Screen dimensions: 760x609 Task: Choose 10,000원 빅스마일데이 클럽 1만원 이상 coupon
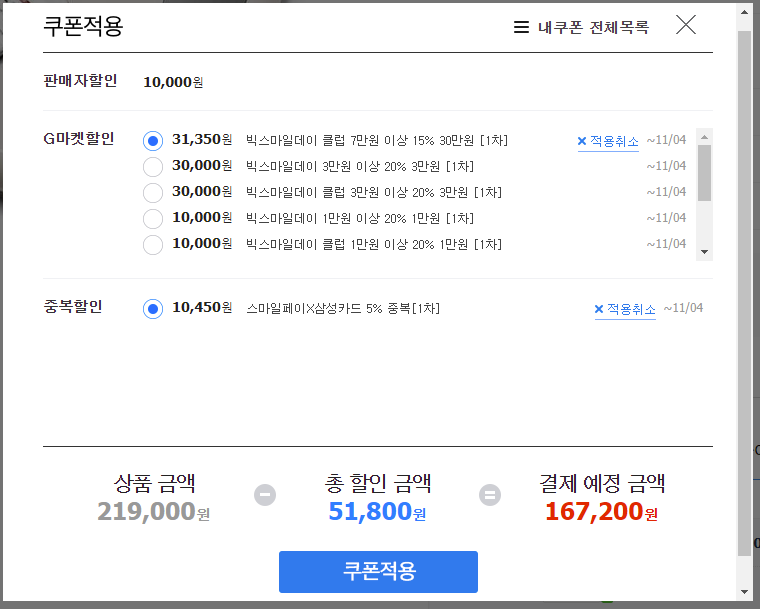tap(153, 245)
